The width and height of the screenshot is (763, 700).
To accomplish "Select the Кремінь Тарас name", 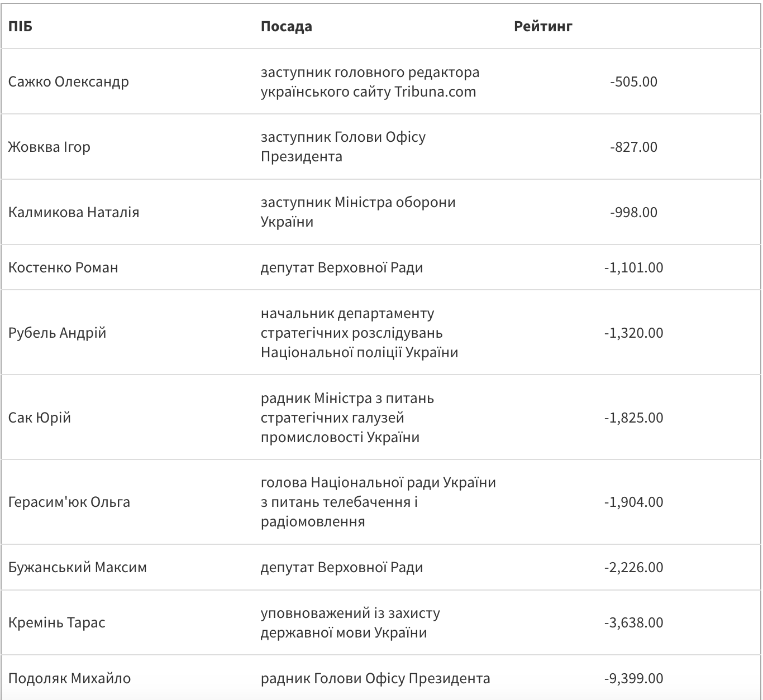I will coord(57,622).
